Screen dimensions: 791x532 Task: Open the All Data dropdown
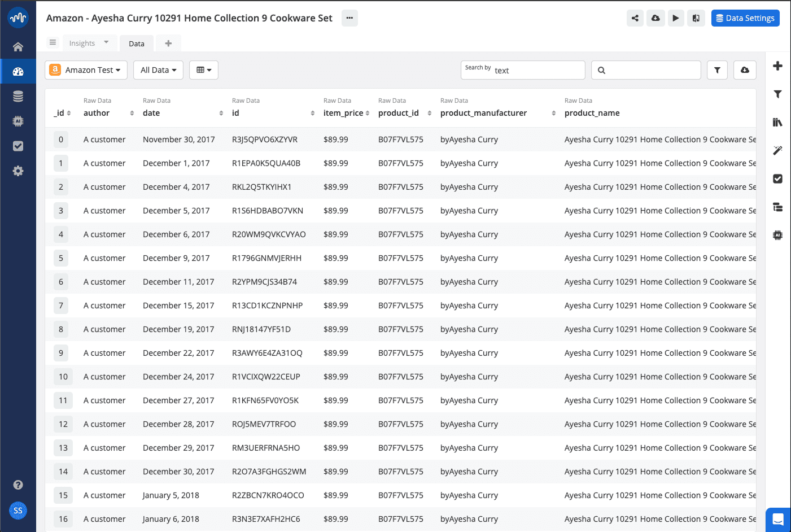click(x=159, y=70)
